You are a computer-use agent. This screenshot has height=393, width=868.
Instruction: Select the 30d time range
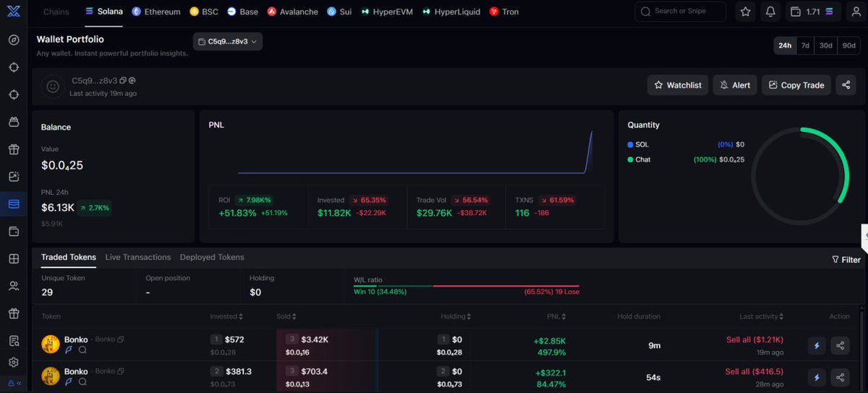point(825,45)
